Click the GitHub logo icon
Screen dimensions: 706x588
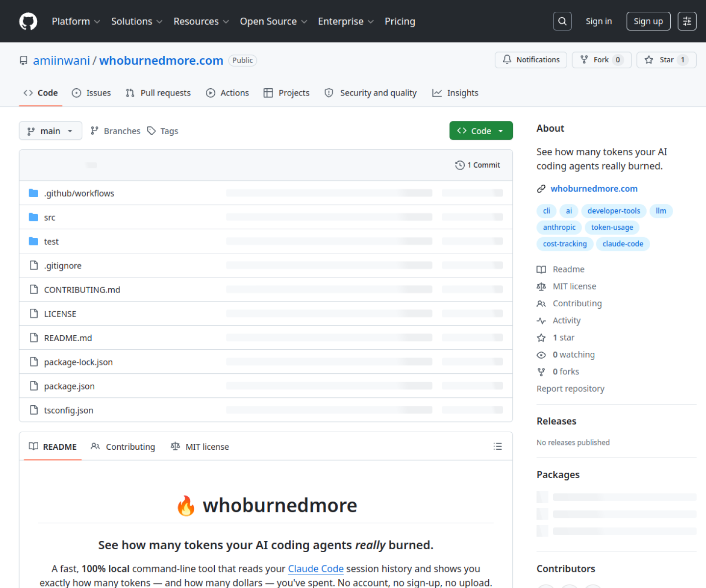[28, 21]
